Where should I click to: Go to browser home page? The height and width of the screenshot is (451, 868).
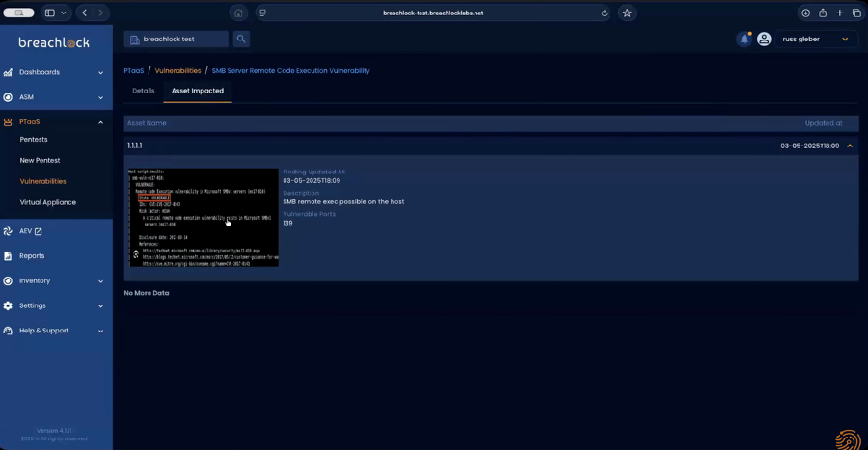click(238, 13)
